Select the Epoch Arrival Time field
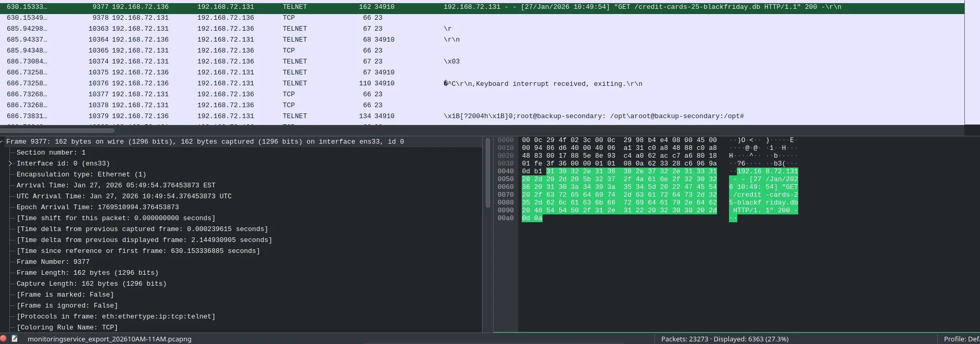The image size is (980, 344). pos(97,207)
